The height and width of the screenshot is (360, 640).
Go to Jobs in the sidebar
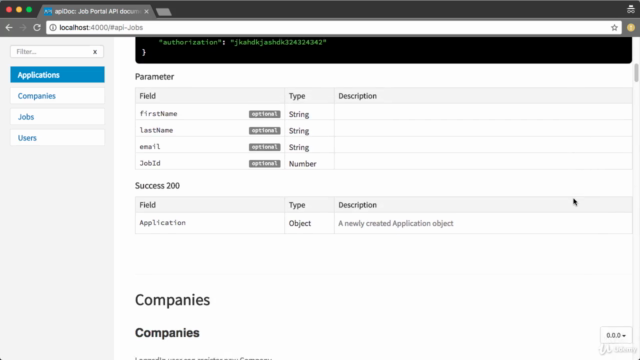[x=57, y=117]
